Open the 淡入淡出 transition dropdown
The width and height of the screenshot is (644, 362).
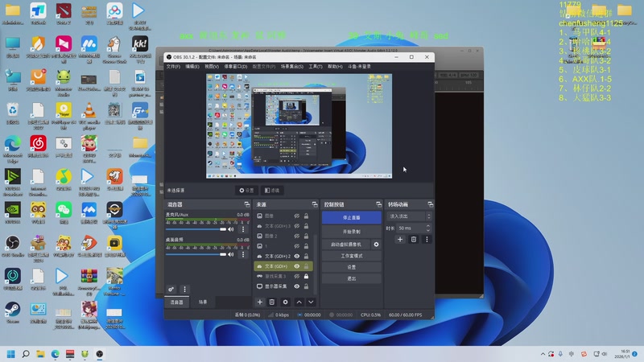pyautogui.click(x=409, y=216)
